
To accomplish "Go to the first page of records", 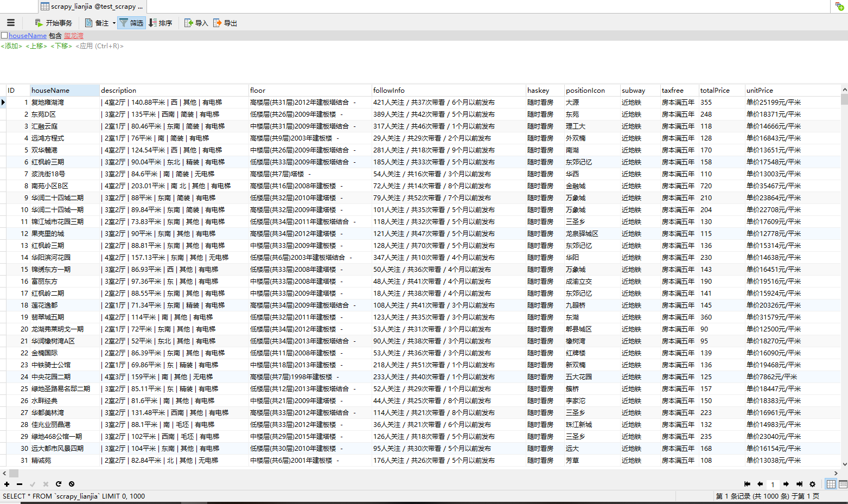I will coord(747,484).
